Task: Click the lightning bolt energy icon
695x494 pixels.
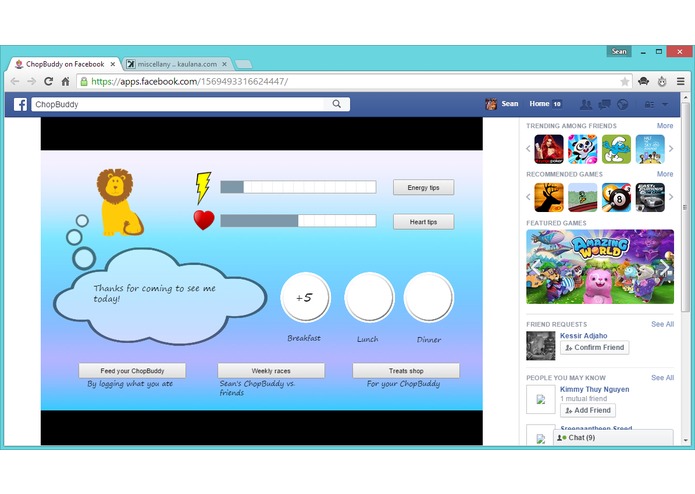Action: pyautogui.click(x=203, y=188)
